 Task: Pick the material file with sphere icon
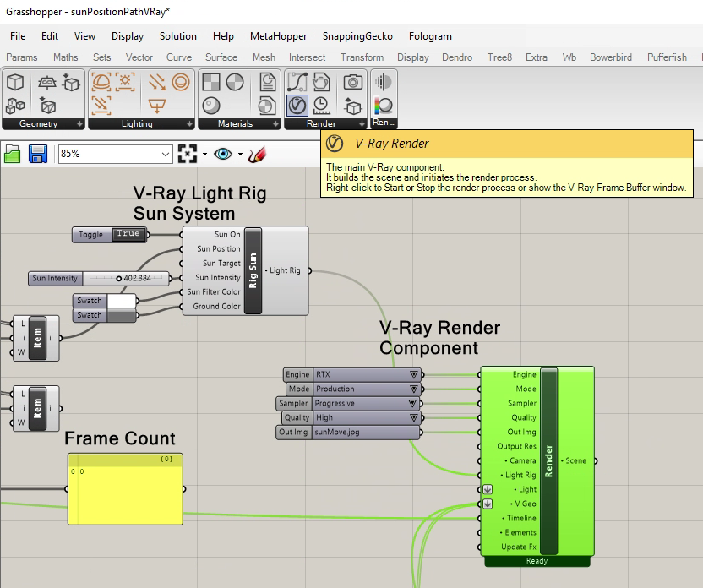pyautogui.click(x=267, y=106)
